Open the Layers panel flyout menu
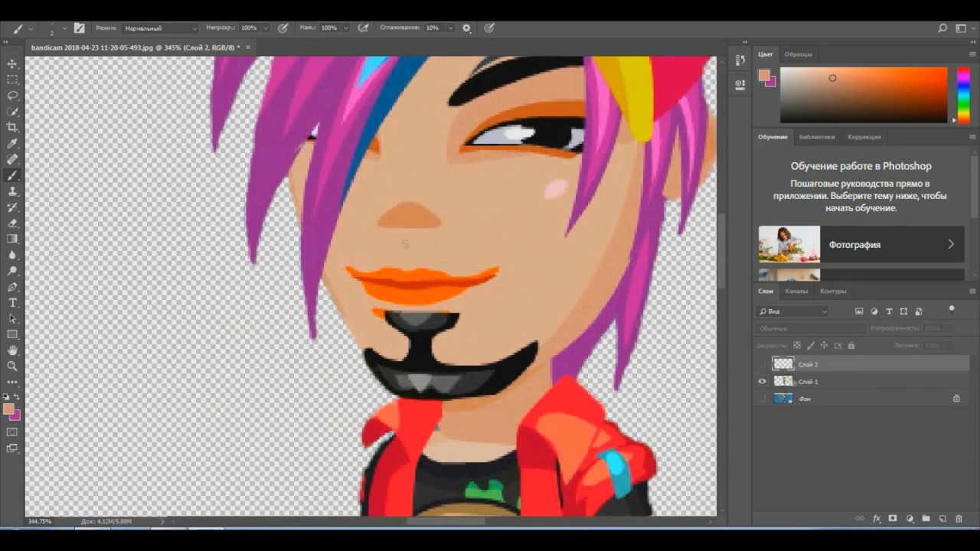Screen dimensions: 980x551 tap(972, 292)
